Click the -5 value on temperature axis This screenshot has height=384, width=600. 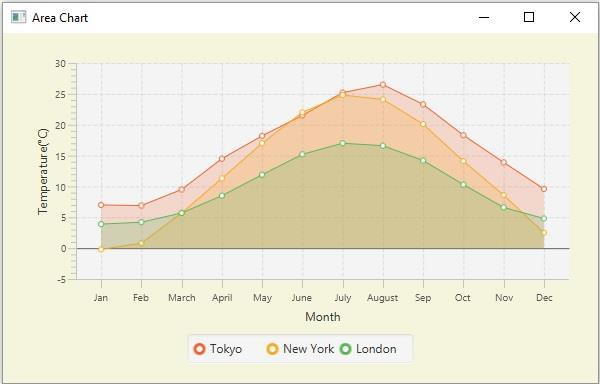[61, 280]
